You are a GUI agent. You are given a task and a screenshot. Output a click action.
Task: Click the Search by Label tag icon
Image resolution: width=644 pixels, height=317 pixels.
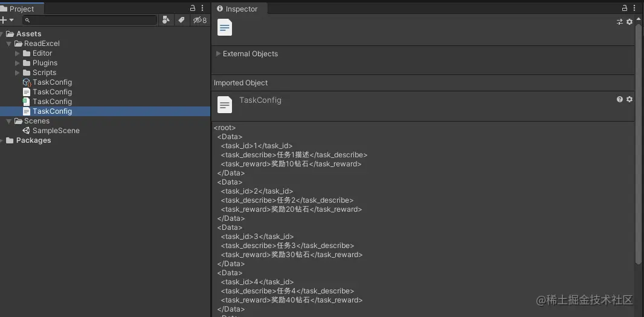[181, 20]
